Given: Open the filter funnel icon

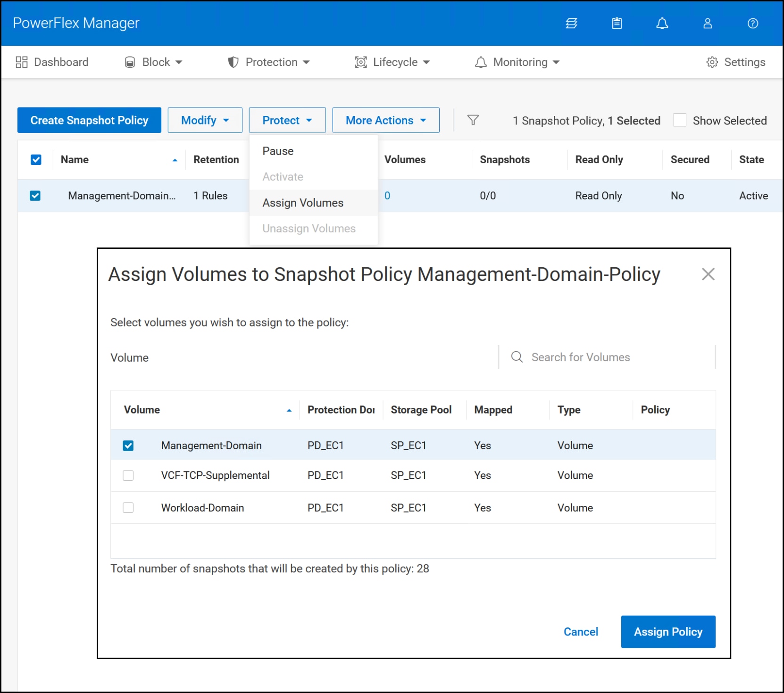Looking at the screenshot, I should pyautogui.click(x=473, y=120).
